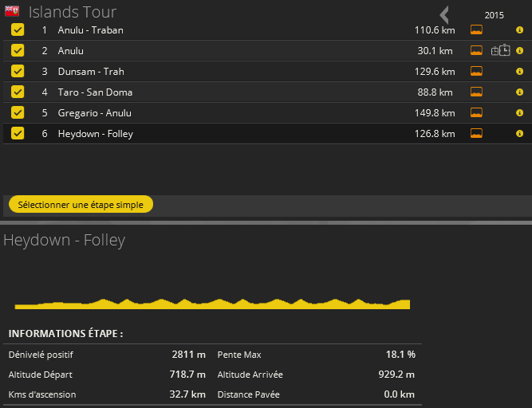Image resolution: width=532 pixels, height=408 pixels.
Task: Click profile icon for Gregario - Anulu stage
Action: click(x=476, y=113)
